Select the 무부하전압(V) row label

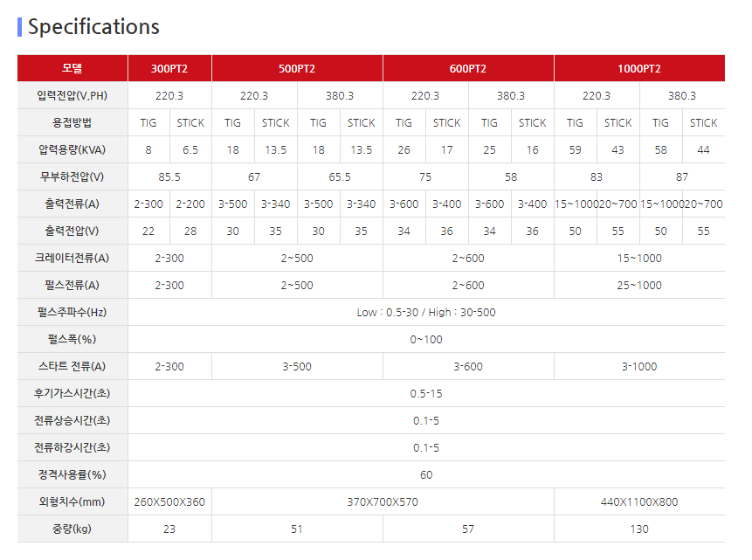72,177
